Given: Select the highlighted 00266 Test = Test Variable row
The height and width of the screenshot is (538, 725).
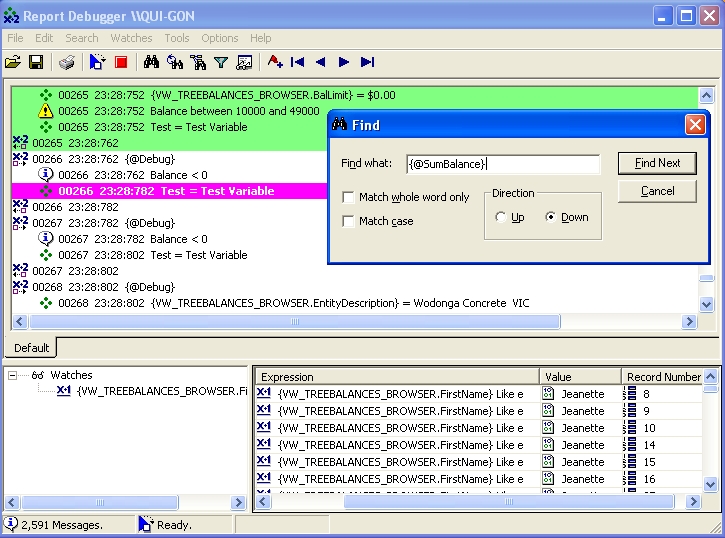Looking at the screenshot, I should tap(170, 191).
